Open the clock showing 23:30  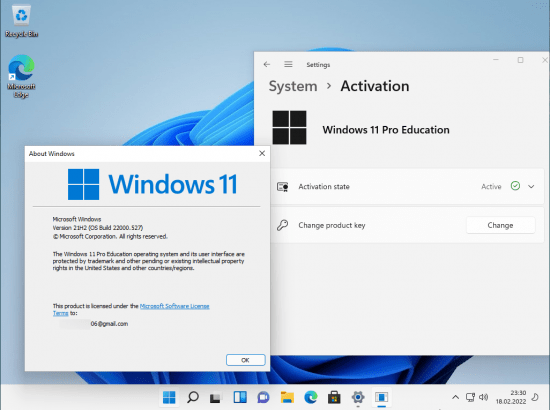coord(511,397)
